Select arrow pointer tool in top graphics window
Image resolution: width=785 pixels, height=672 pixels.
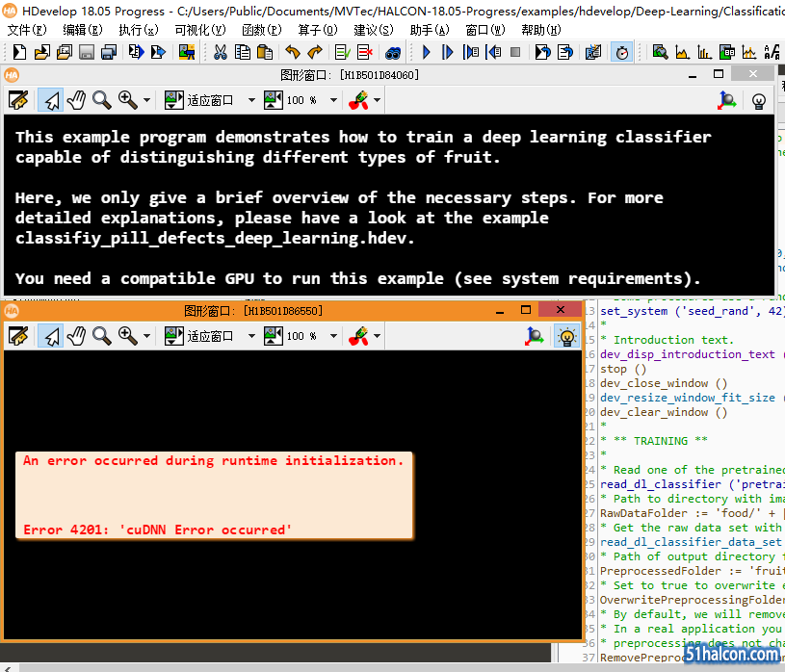51,100
